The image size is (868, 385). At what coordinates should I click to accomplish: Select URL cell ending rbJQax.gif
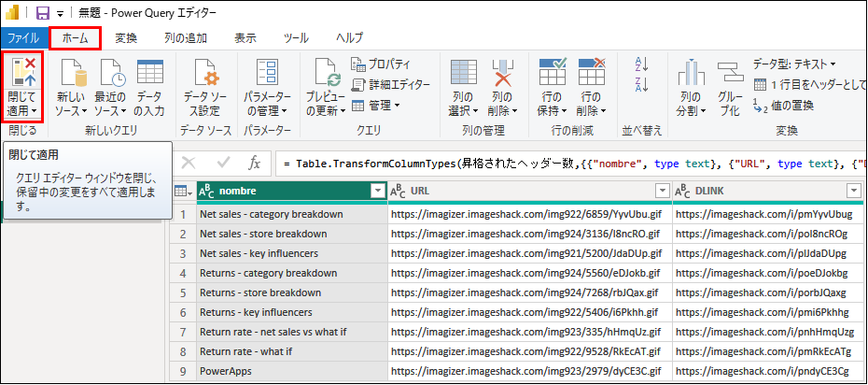[530, 292]
